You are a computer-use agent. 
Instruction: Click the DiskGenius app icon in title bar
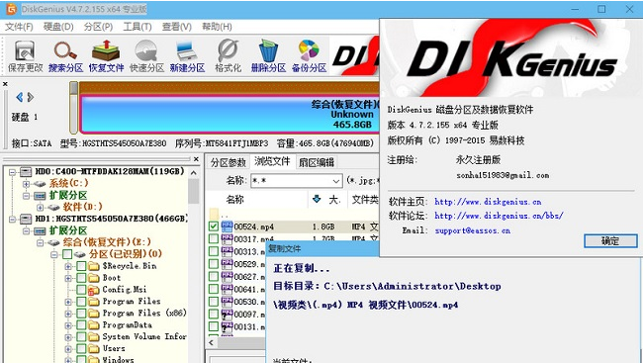tap(11, 9)
